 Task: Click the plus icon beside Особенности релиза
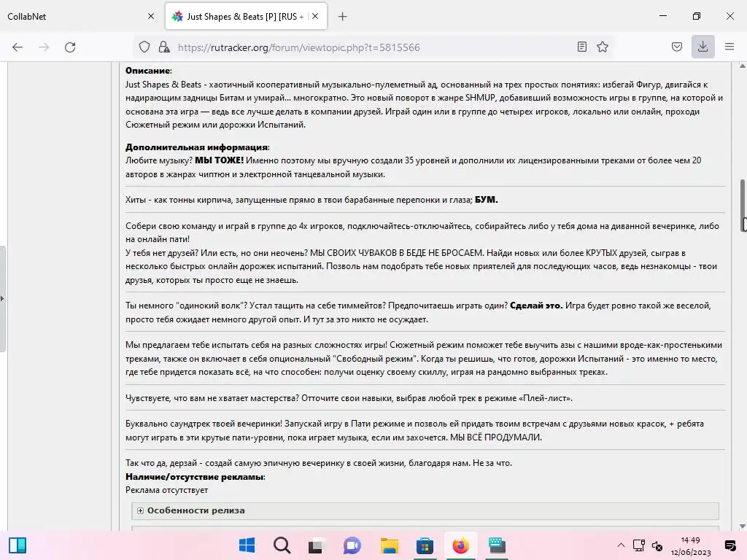140,510
